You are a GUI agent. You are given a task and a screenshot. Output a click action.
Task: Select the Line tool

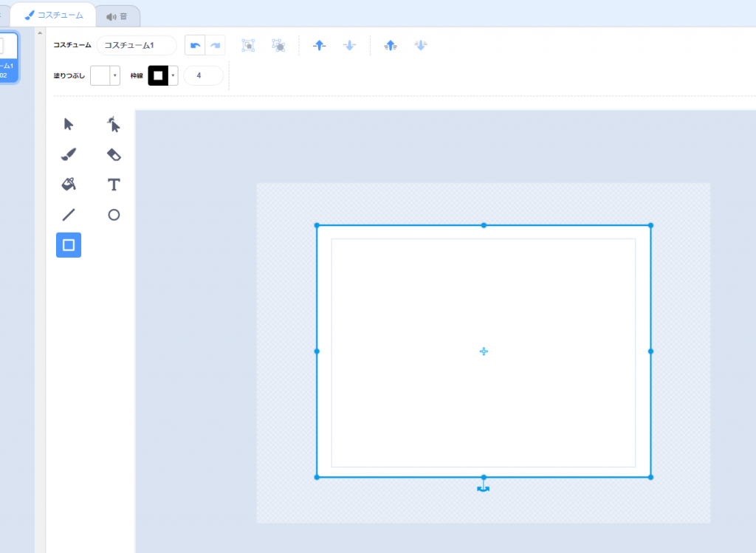(69, 215)
